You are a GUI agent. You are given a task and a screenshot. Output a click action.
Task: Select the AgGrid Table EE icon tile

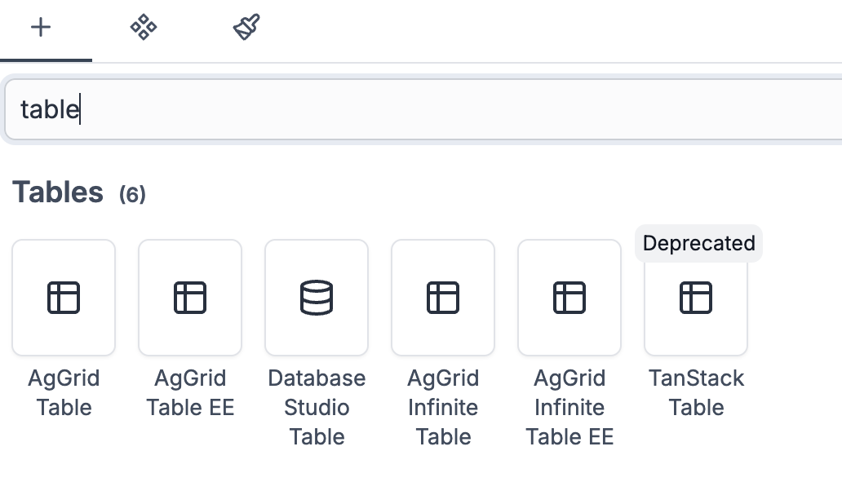(x=190, y=298)
